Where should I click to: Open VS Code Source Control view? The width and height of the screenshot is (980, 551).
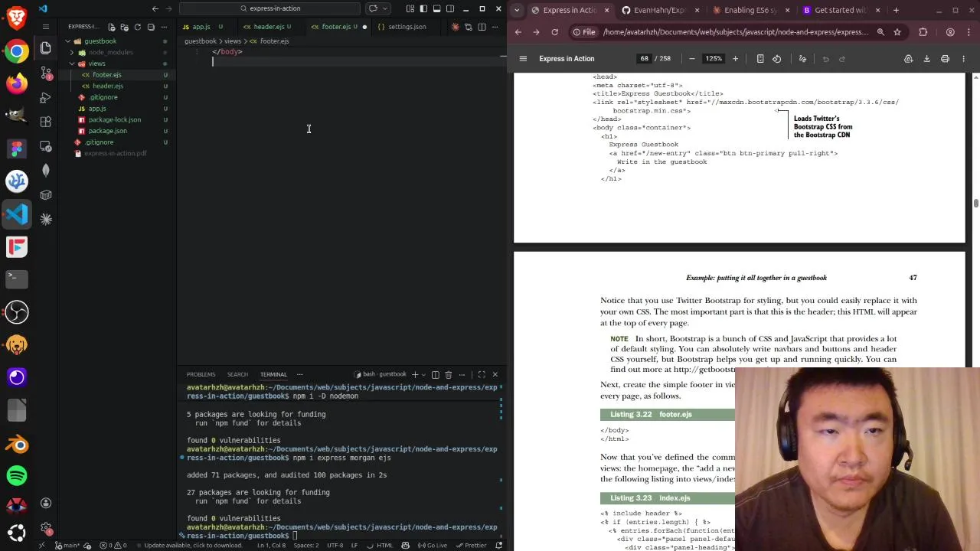(46, 73)
